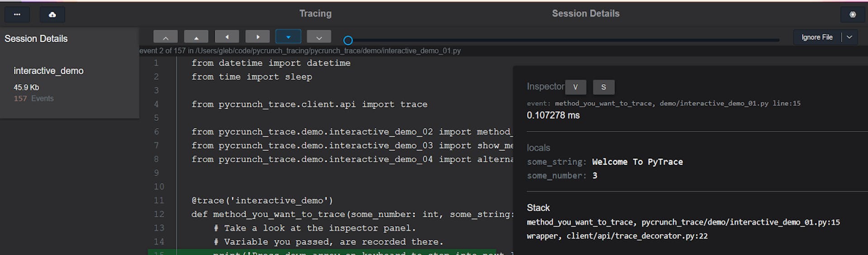Click the event timeline slider handle
The width and height of the screenshot is (868, 255).
coord(348,40)
